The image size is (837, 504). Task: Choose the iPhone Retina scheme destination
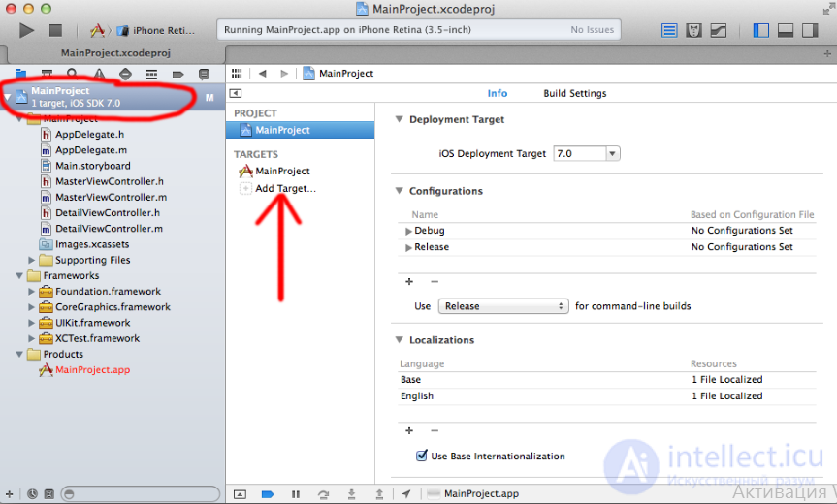coord(157,30)
